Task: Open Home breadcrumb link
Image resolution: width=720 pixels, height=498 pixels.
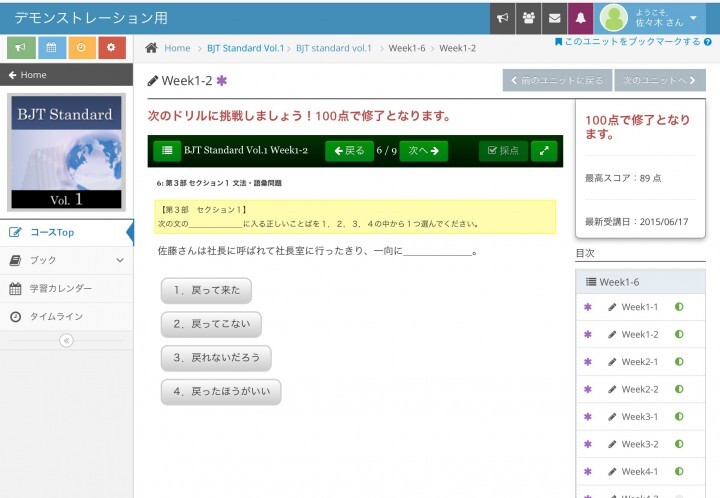Action: point(177,48)
